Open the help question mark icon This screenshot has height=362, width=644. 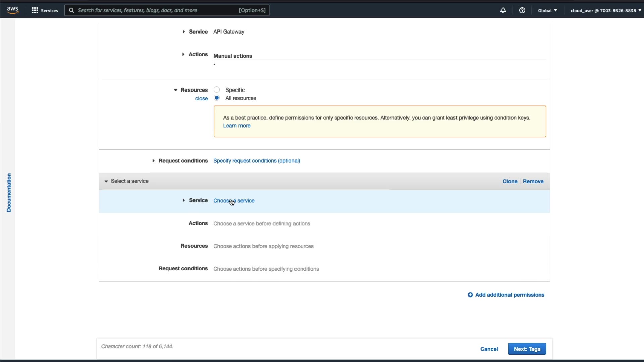tap(522, 10)
